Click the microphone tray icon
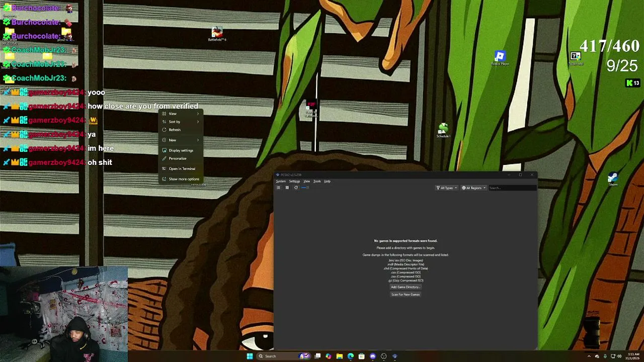 pyautogui.click(x=605, y=356)
